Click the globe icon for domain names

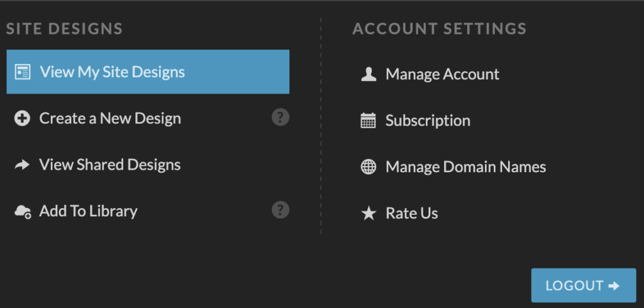pyautogui.click(x=369, y=167)
